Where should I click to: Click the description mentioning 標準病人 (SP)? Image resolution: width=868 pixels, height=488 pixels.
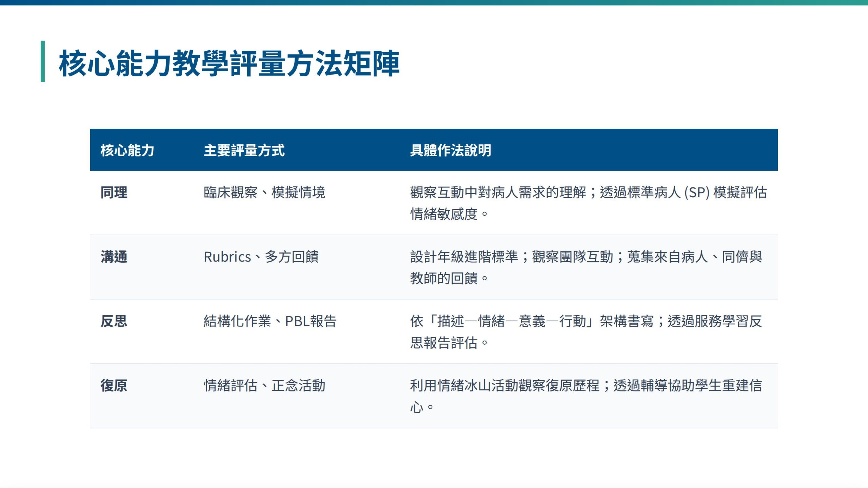coord(588,193)
